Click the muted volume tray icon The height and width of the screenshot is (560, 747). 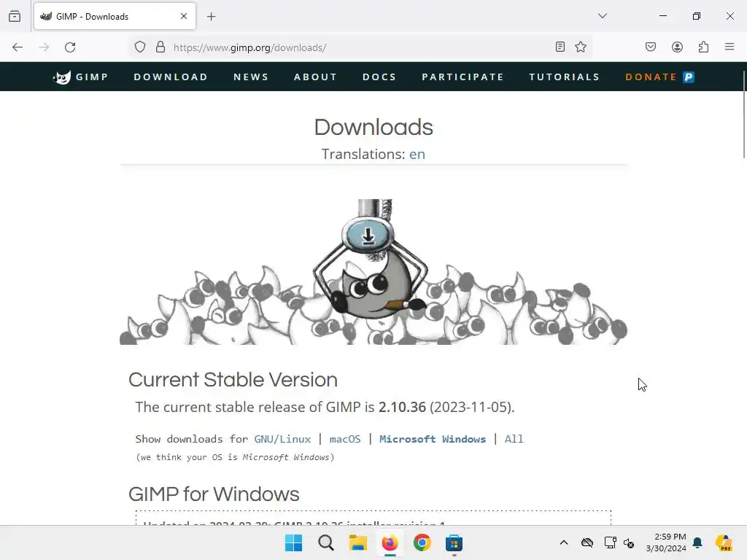(x=629, y=542)
